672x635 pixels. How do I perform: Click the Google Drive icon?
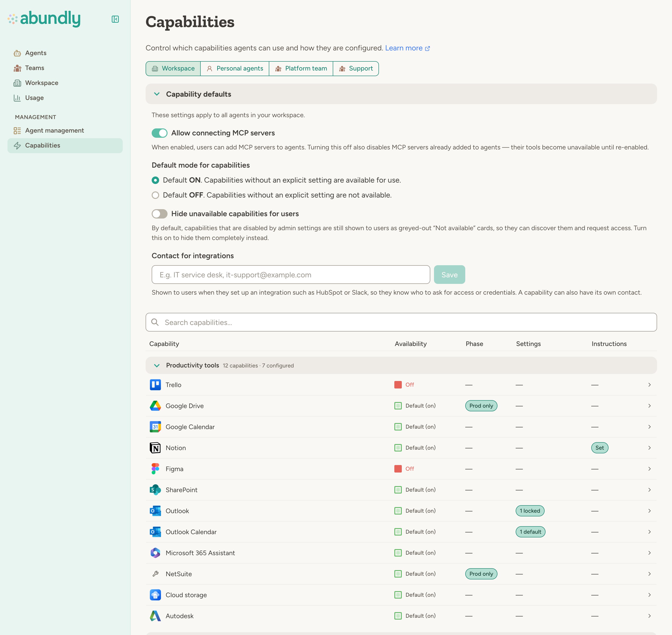(x=155, y=406)
